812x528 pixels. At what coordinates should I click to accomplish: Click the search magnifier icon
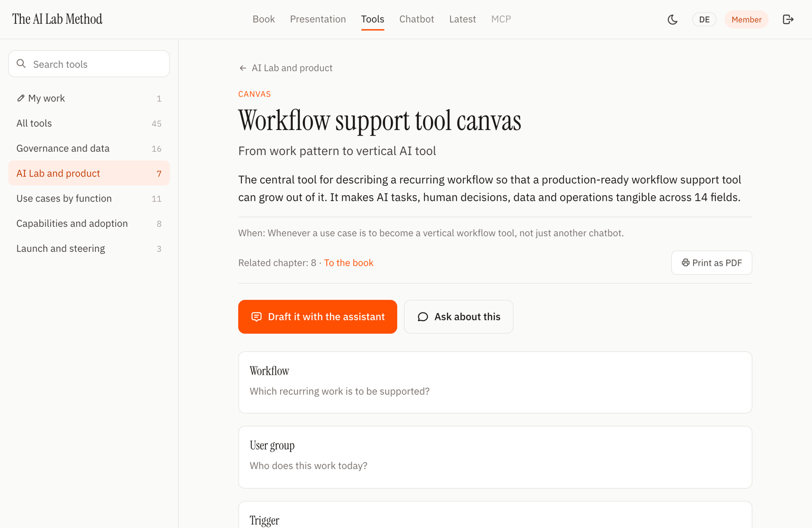coord(21,63)
